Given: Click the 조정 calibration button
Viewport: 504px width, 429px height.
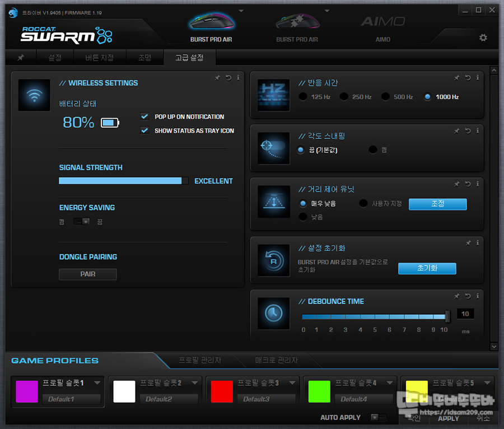Looking at the screenshot, I should pos(437,204).
